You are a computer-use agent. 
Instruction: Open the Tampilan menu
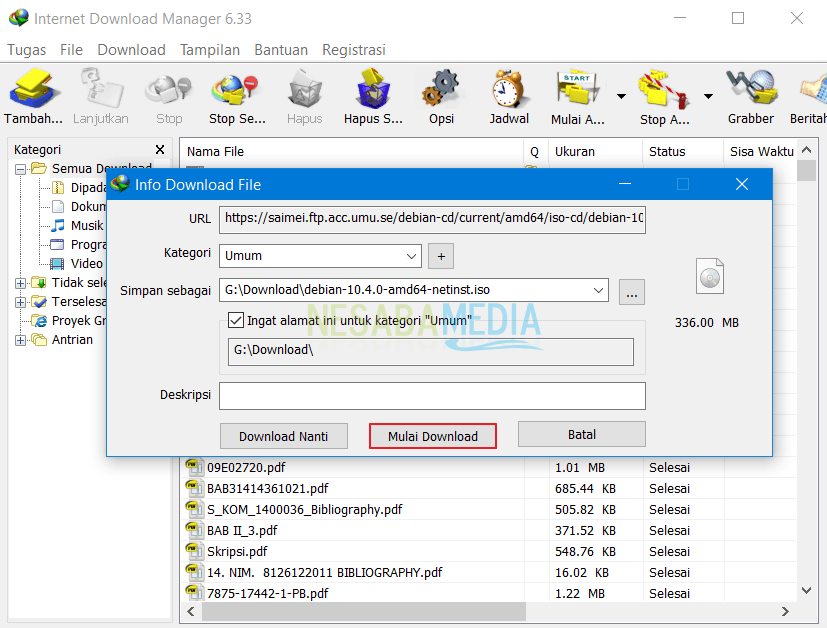[210, 50]
